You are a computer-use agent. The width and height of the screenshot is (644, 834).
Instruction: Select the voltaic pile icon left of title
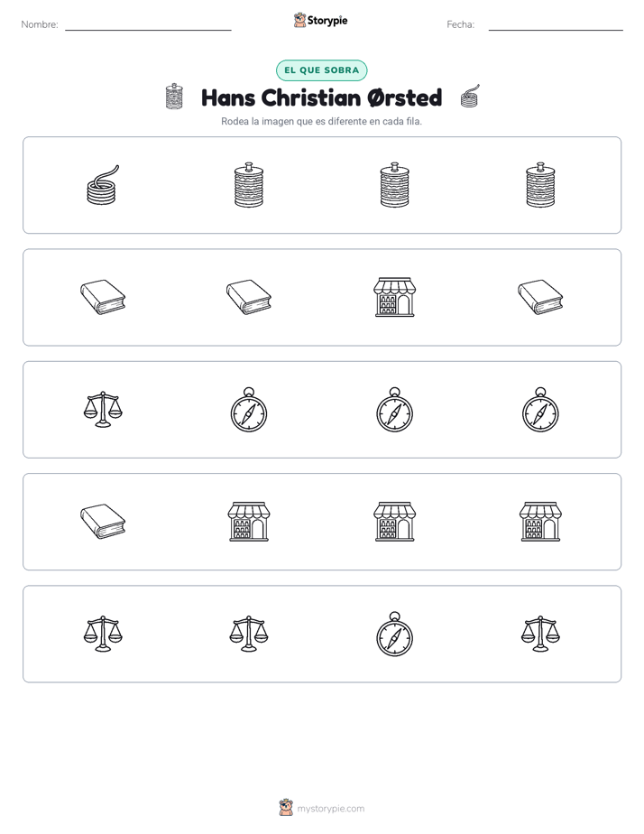tap(174, 97)
